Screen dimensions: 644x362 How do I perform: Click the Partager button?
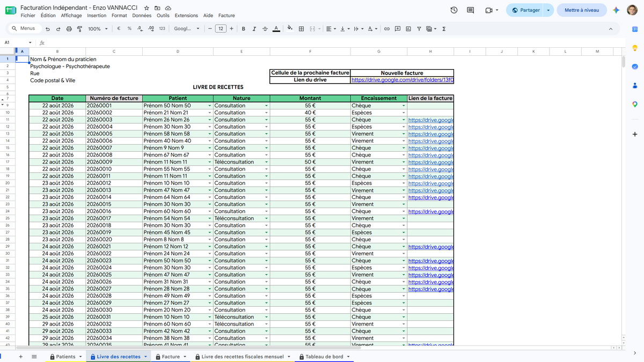click(x=526, y=10)
